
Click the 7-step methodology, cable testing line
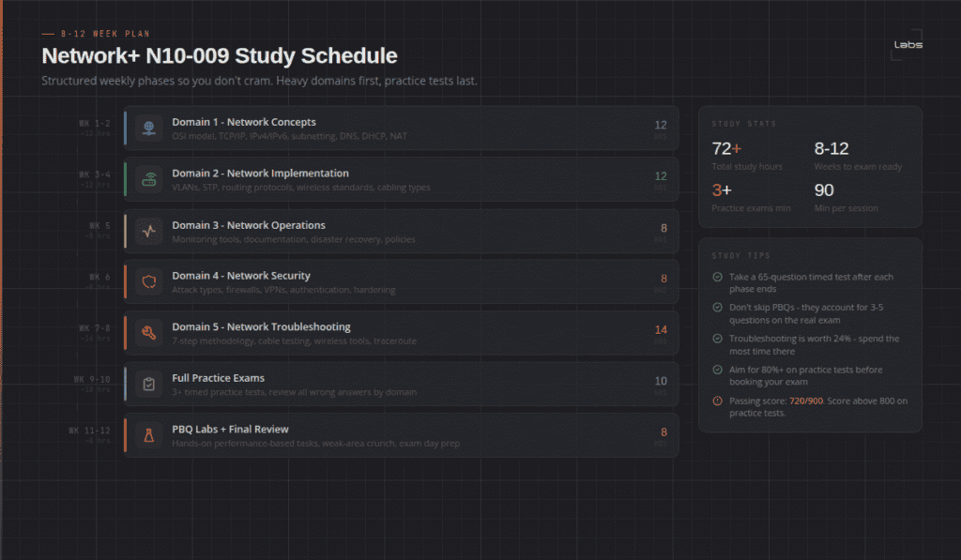coord(294,341)
